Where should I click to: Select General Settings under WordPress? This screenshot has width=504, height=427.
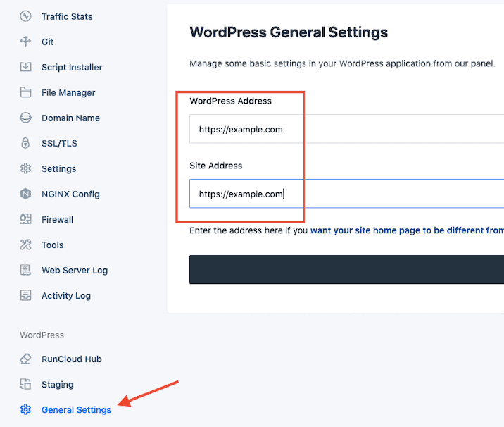click(76, 409)
